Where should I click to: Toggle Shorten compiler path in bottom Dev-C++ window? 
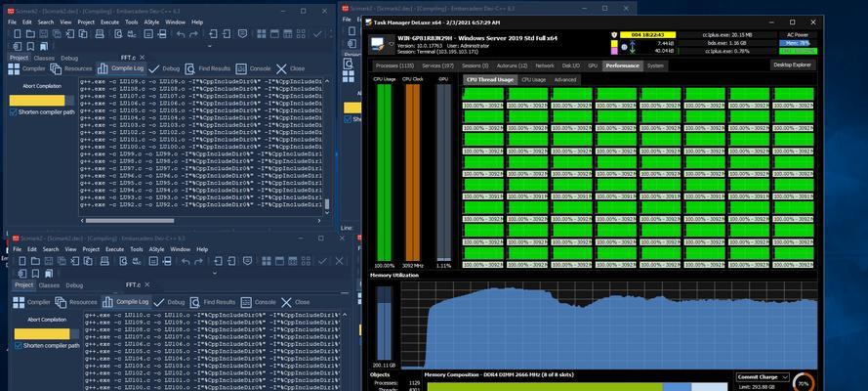[47, 346]
